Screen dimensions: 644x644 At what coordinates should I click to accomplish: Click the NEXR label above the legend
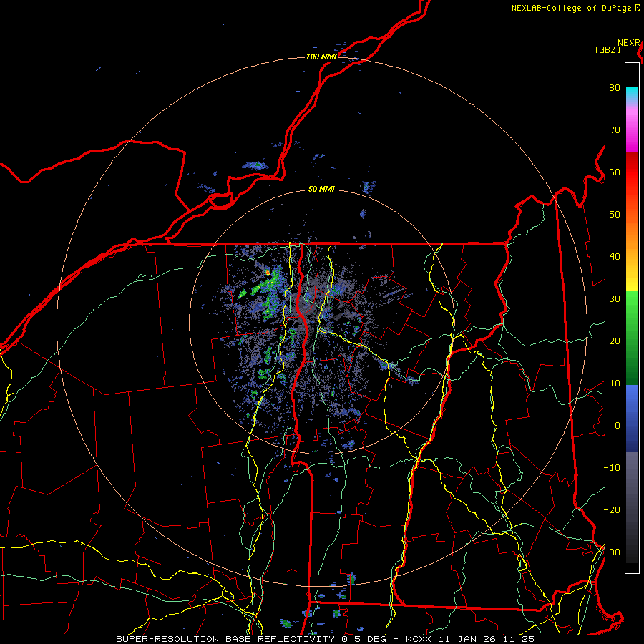[x=629, y=43]
